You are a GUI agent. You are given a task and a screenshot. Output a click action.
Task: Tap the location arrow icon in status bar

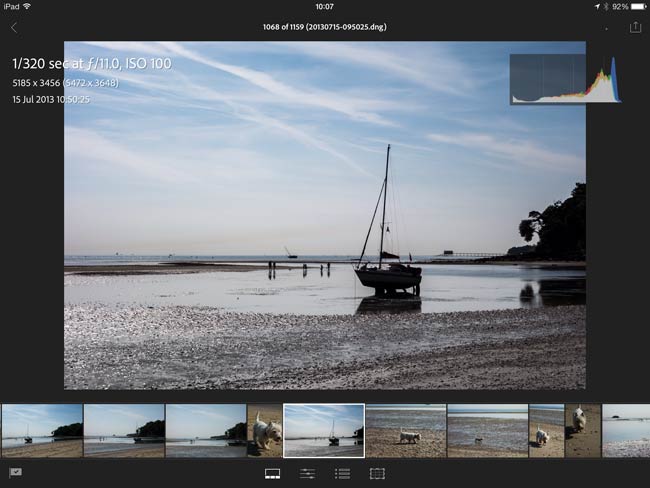[597, 7]
